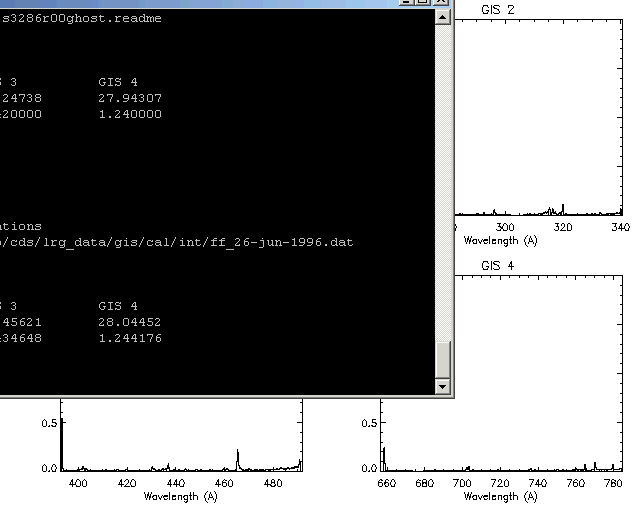Click the 680 tick label in GIS 4 plot
This screenshot has height=512, width=640.
pos(424,483)
